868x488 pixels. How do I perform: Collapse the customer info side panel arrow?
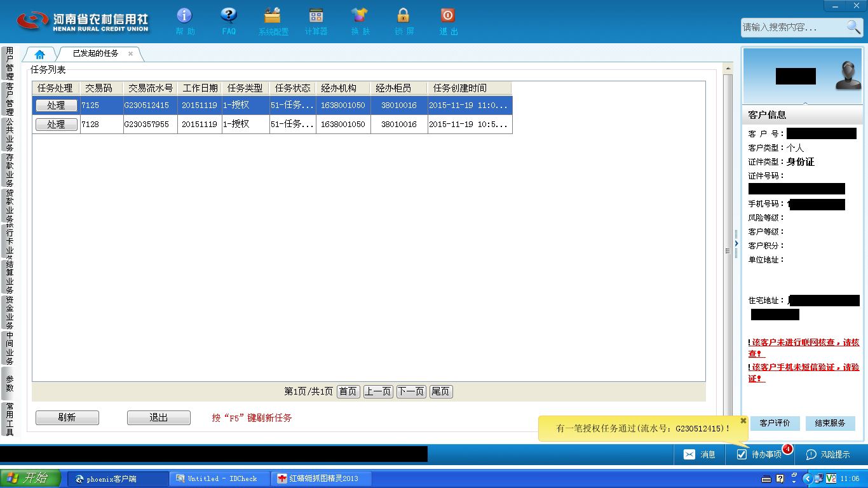pos(736,243)
